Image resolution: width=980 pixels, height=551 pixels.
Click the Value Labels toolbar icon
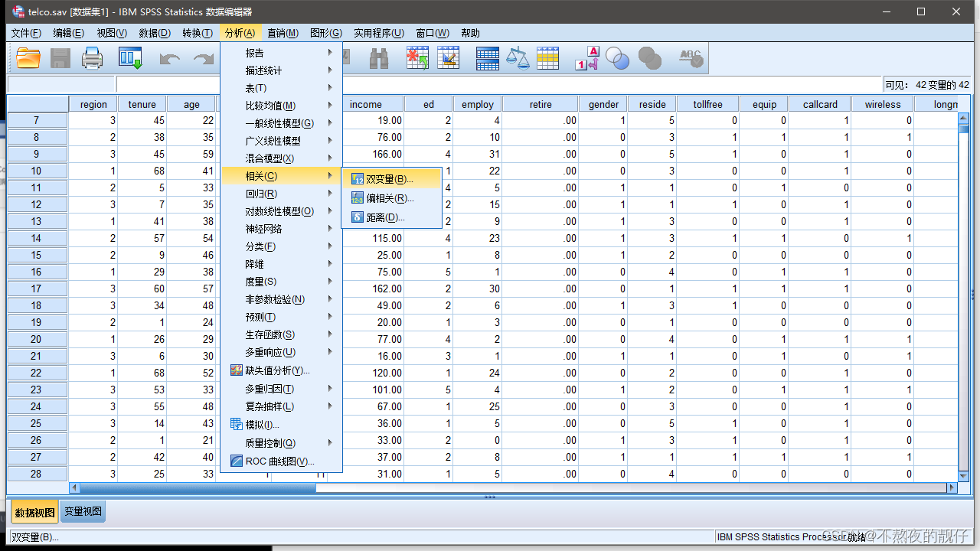(x=587, y=58)
